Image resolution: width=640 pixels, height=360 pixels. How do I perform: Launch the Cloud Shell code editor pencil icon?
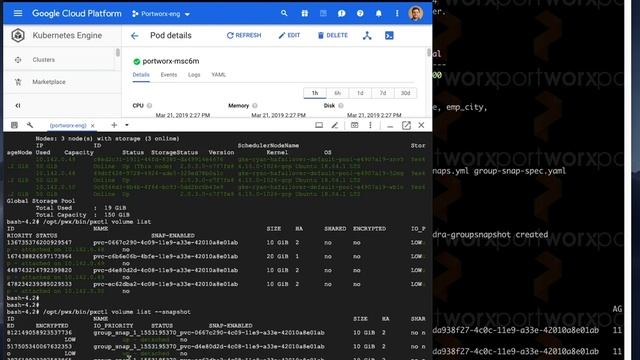[x=335, y=125]
